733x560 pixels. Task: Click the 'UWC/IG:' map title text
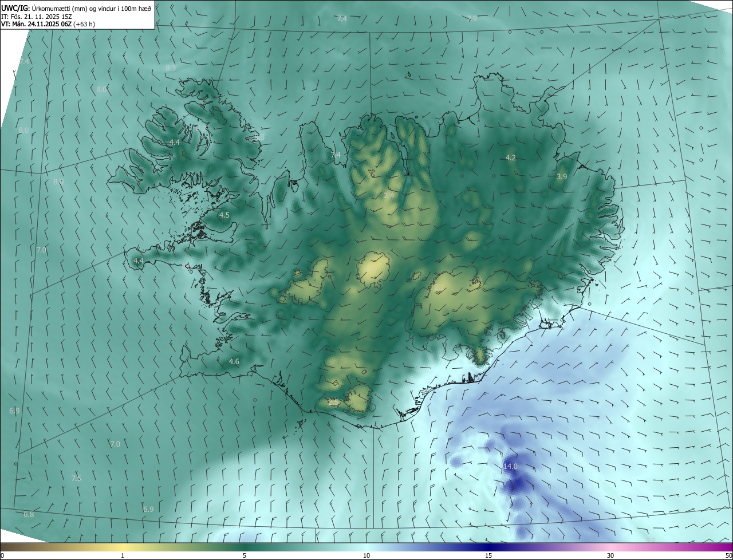[x=15, y=9]
